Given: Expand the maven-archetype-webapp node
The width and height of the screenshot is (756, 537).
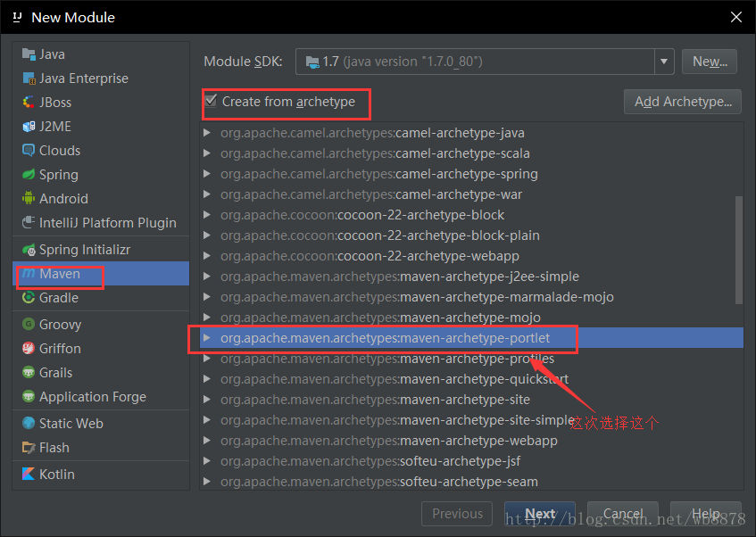Looking at the screenshot, I should (207, 441).
